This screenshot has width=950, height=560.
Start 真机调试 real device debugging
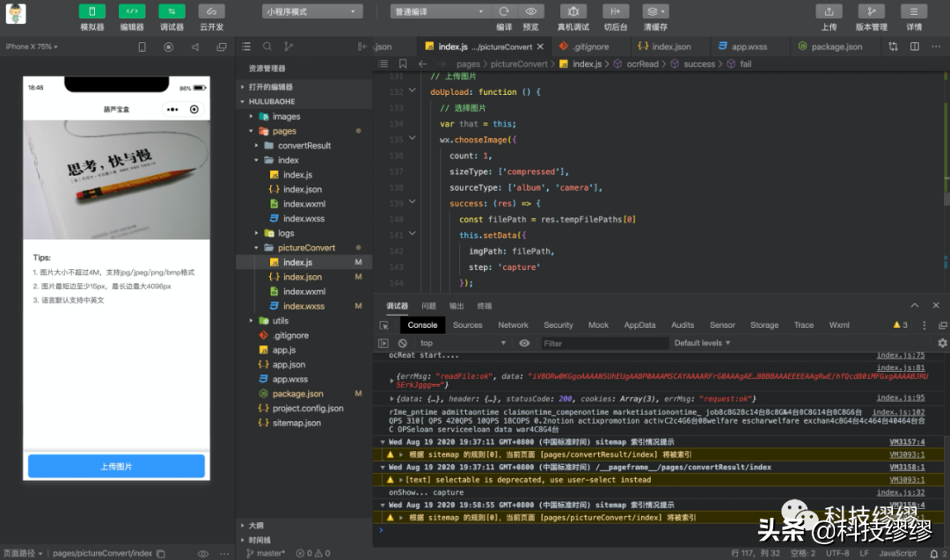(574, 11)
